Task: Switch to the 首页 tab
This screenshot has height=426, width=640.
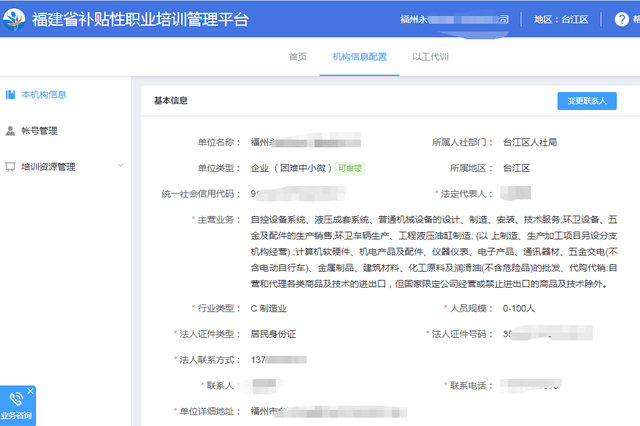Action: (x=297, y=57)
